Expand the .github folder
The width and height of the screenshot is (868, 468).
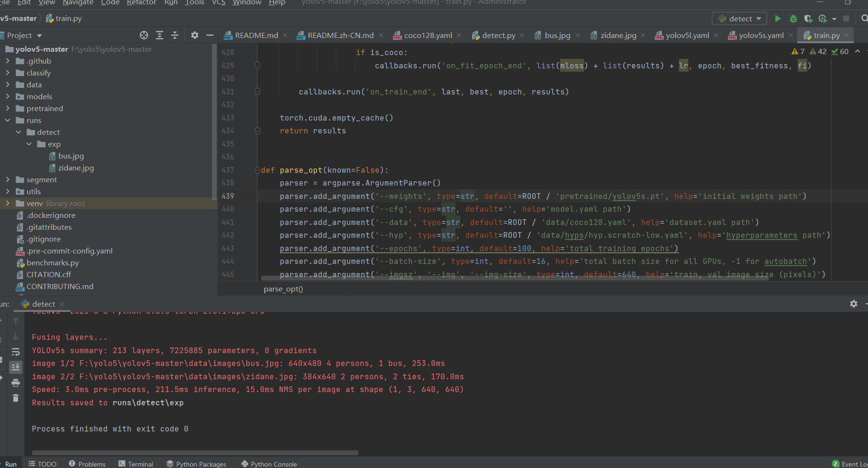(8, 61)
